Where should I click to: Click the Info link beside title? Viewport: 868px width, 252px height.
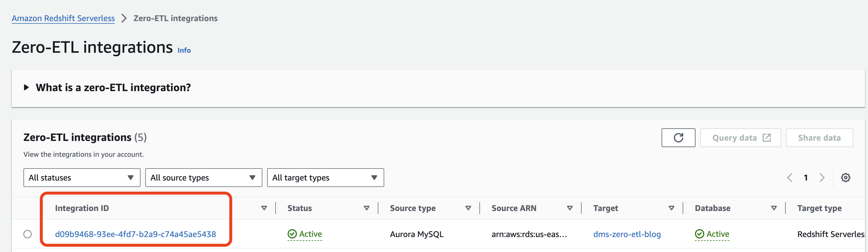184,50
